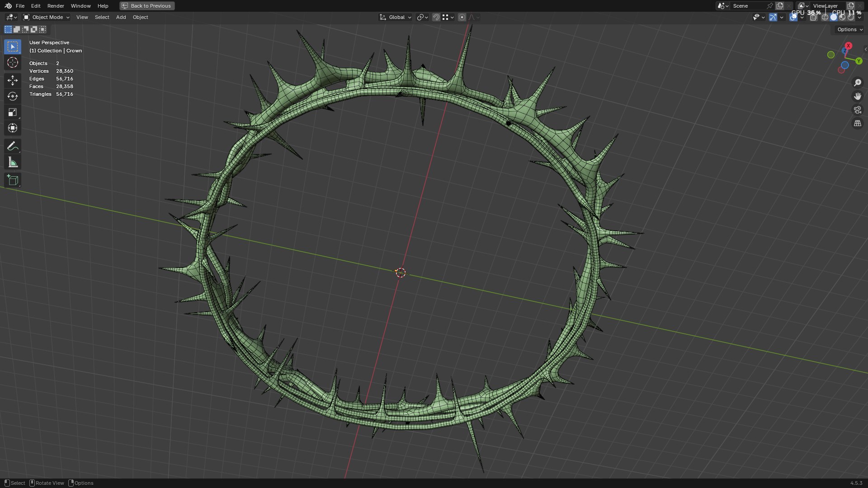
Task: Pin the scene to workspace
Action: 770,6
